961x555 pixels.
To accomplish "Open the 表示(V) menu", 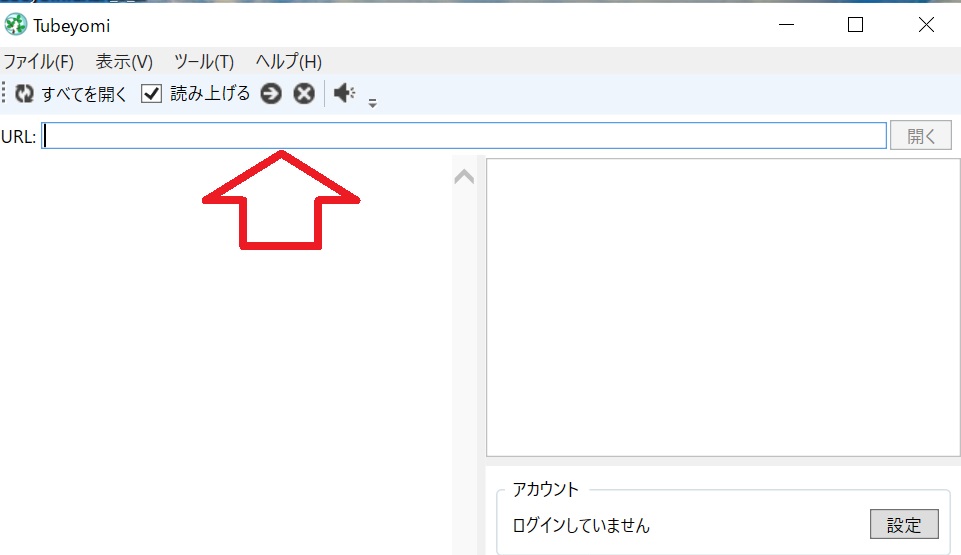I will click(x=124, y=62).
